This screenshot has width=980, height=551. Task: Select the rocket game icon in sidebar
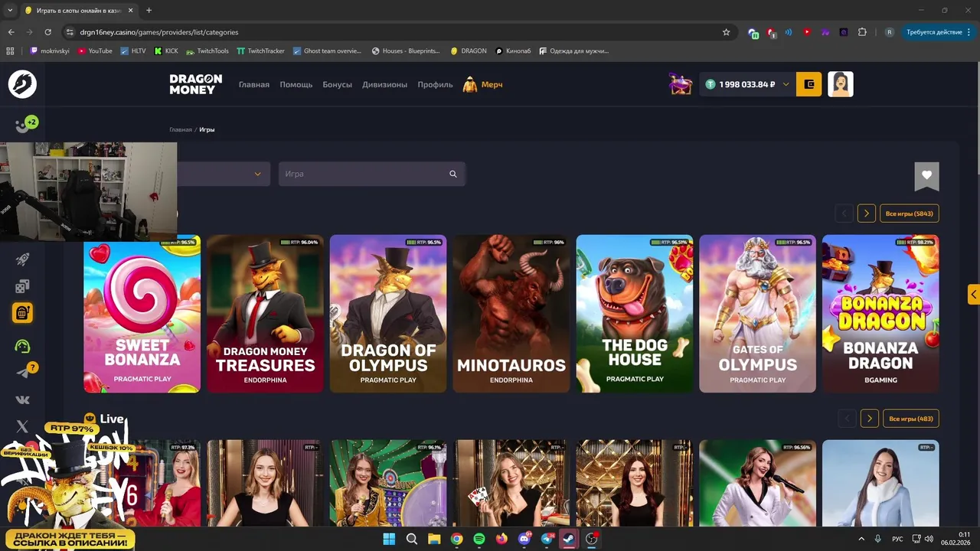pyautogui.click(x=22, y=260)
